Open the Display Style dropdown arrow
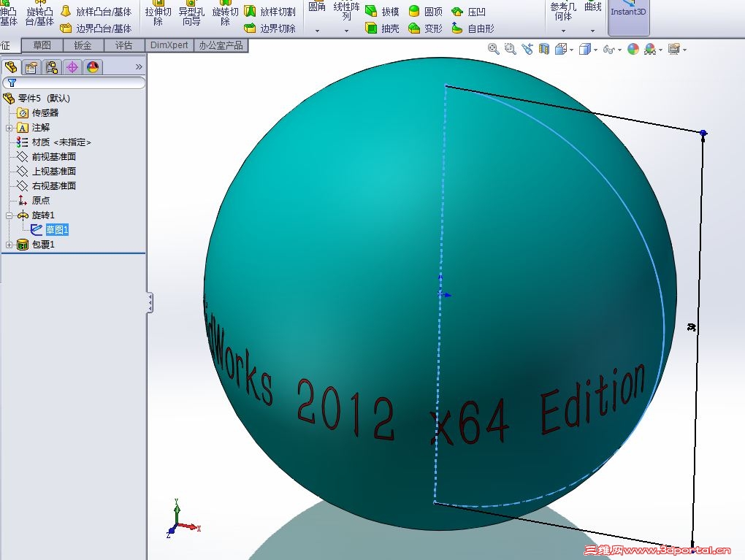 point(596,50)
